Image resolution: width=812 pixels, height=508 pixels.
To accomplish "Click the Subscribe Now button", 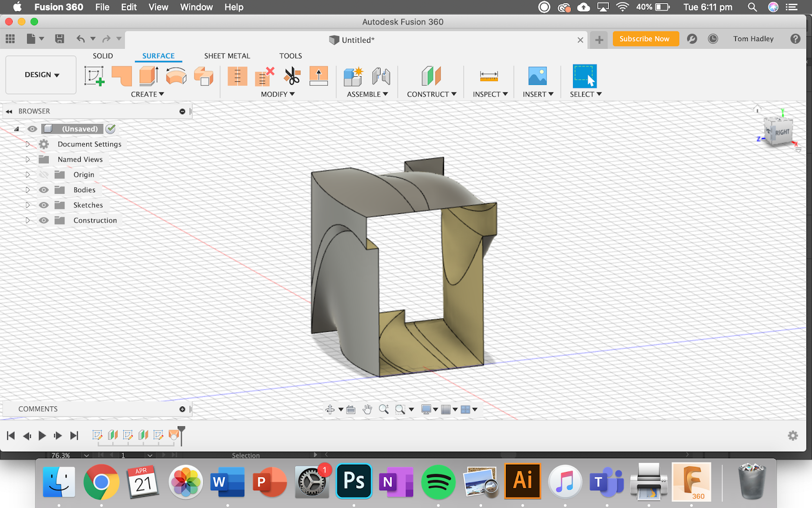I will 646,39.
